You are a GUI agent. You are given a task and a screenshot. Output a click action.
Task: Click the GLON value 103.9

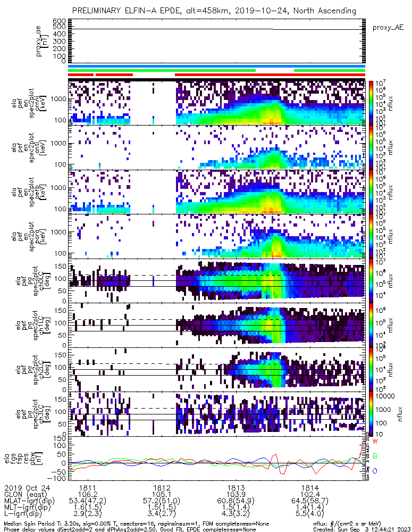236,494
